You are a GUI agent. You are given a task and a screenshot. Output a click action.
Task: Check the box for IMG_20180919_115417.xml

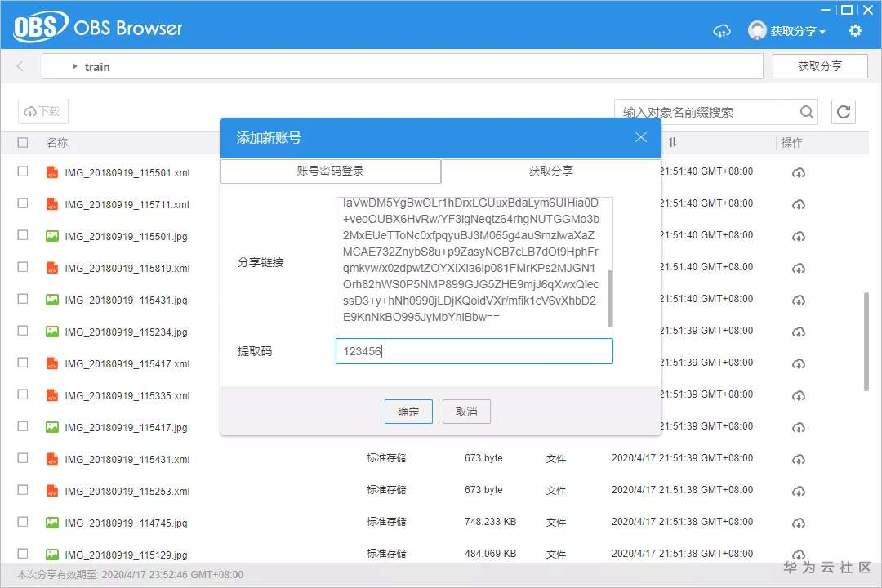pos(23,363)
